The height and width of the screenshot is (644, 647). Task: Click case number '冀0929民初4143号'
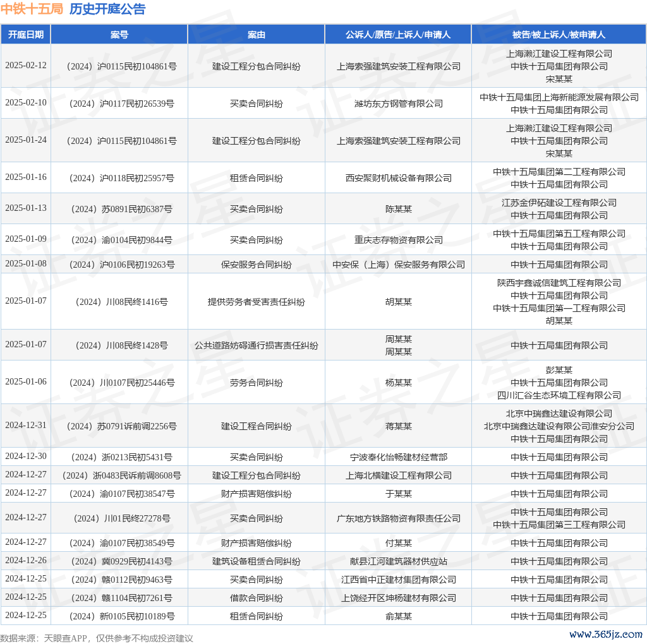pos(136,561)
